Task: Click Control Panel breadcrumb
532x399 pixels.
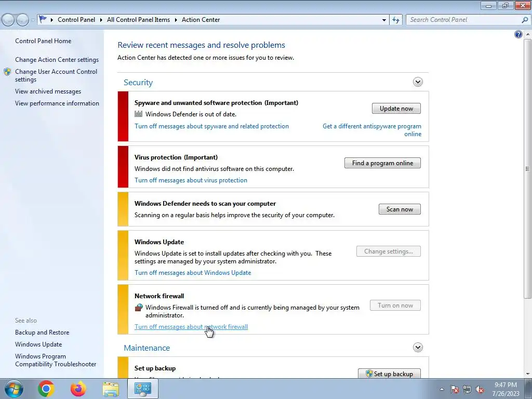Action: coord(76,20)
